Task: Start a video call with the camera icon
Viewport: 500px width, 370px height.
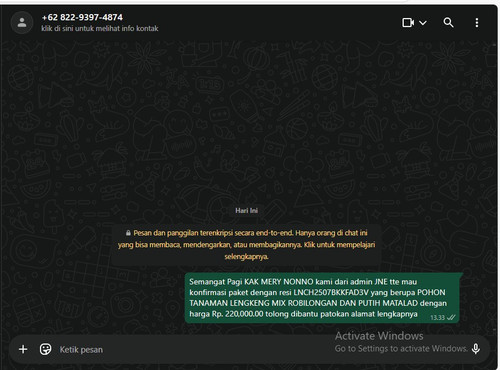Action: (x=408, y=23)
